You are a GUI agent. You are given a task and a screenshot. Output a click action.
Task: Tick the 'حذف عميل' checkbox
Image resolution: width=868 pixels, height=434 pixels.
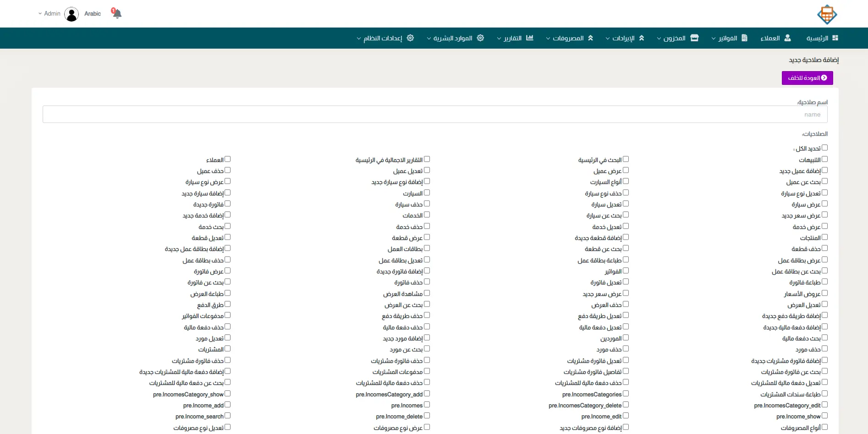[227, 170]
